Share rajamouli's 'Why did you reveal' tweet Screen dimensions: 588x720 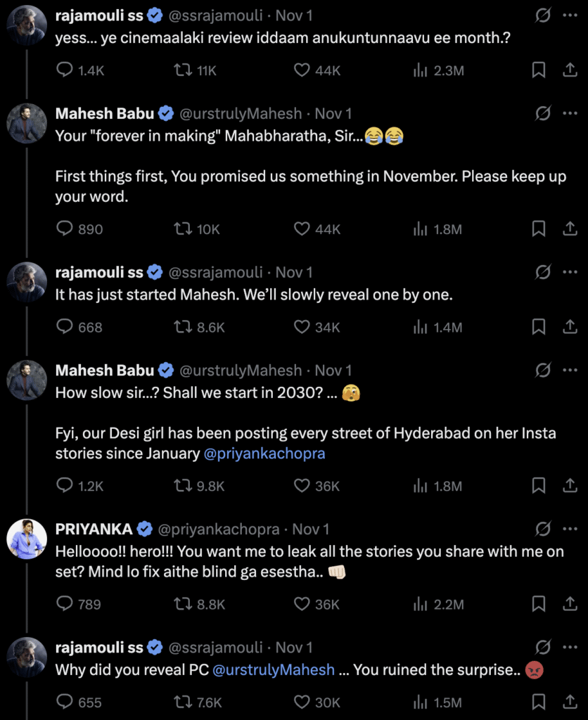tap(570, 702)
